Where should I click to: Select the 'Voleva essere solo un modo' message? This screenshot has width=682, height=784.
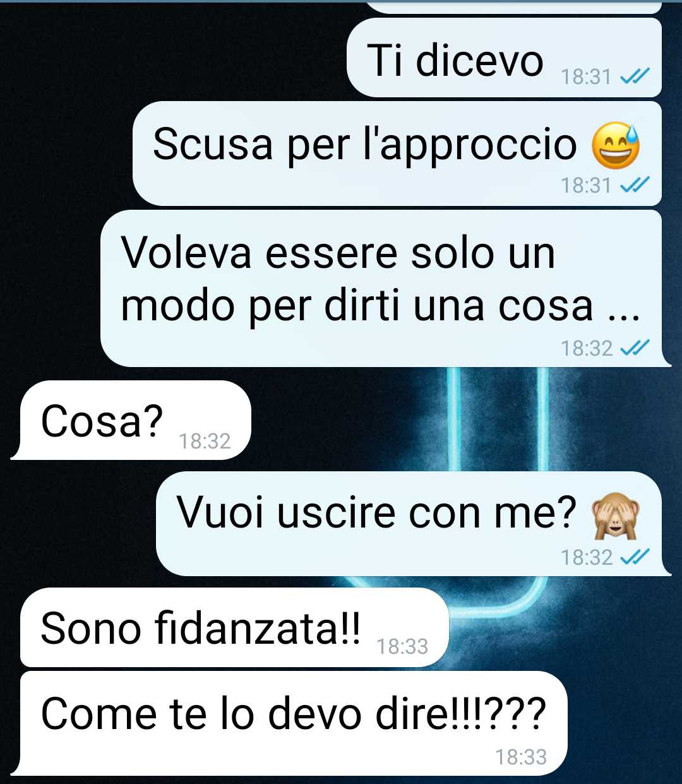coord(385,289)
